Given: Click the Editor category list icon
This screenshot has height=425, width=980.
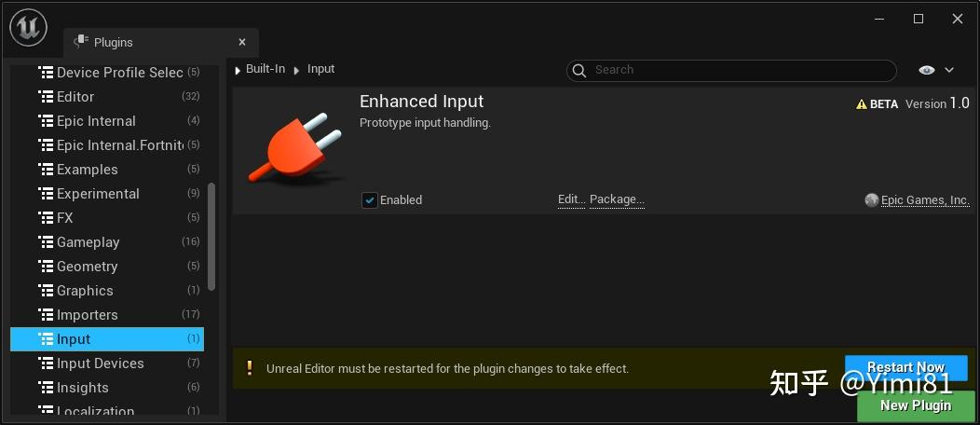Looking at the screenshot, I should pyautogui.click(x=46, y=97).
